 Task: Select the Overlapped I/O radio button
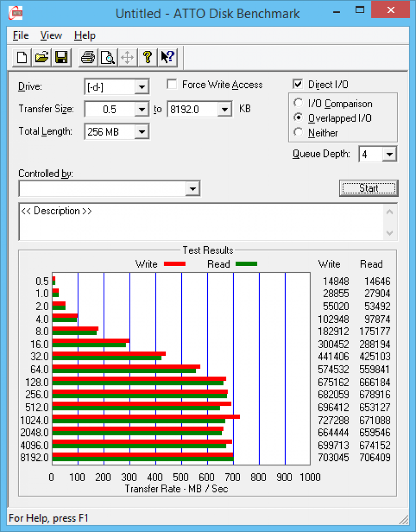298,118
